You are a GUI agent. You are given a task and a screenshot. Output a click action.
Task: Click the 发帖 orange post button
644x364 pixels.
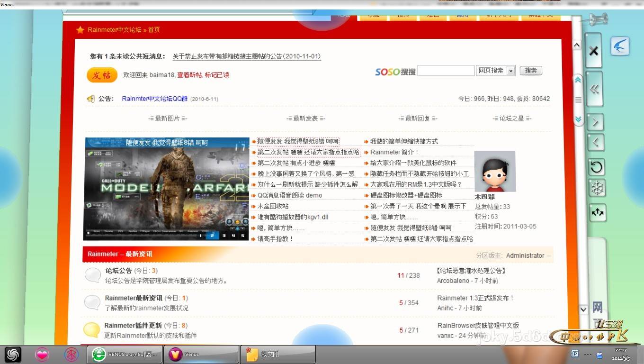pyautogui.click(x=102, y=75)
